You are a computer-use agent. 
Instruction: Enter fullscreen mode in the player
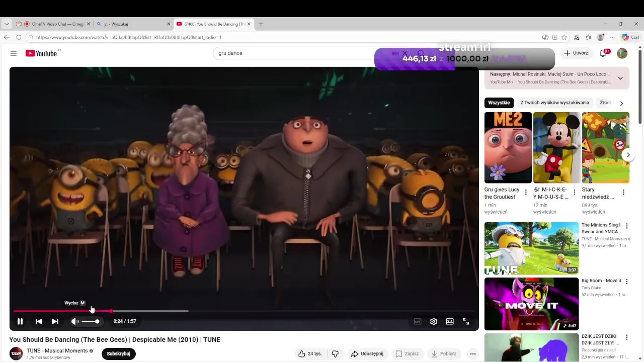coord(466,321)
